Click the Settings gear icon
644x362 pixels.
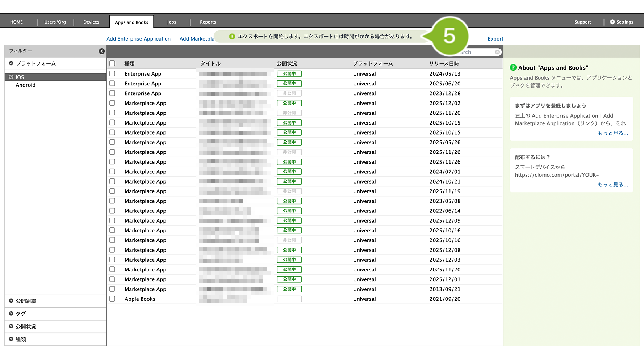tap(612, 22)
